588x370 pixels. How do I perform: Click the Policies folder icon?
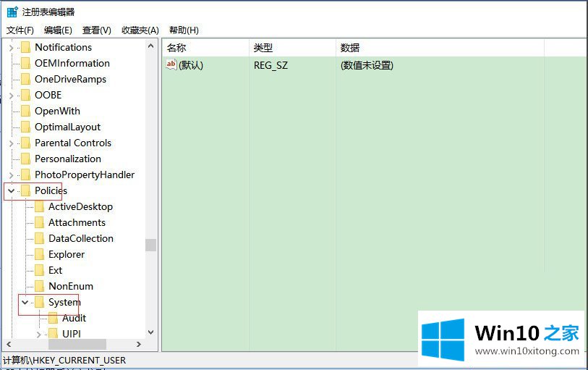click(x=25, y=190)
